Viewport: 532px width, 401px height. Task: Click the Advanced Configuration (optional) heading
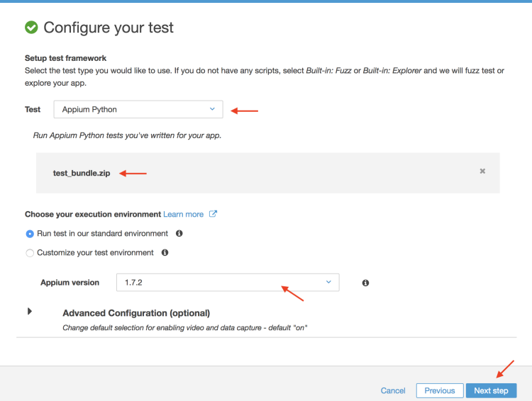tap(136, 313)
